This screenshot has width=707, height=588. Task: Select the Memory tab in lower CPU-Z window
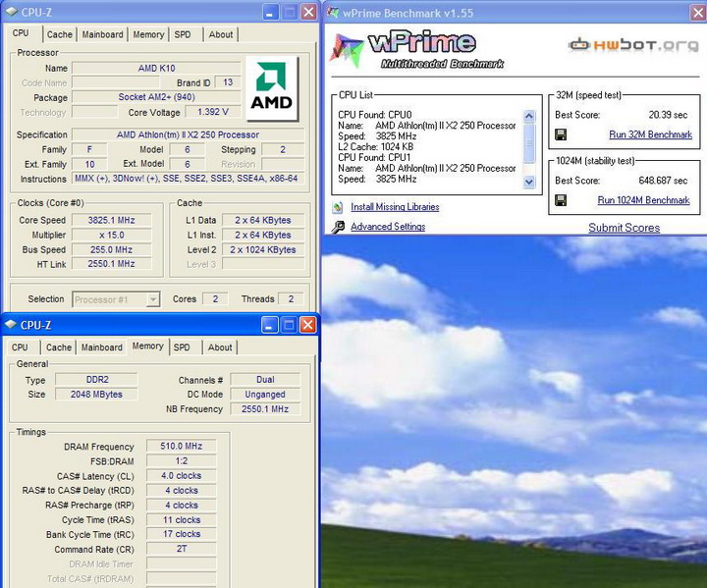coord(148,347)
